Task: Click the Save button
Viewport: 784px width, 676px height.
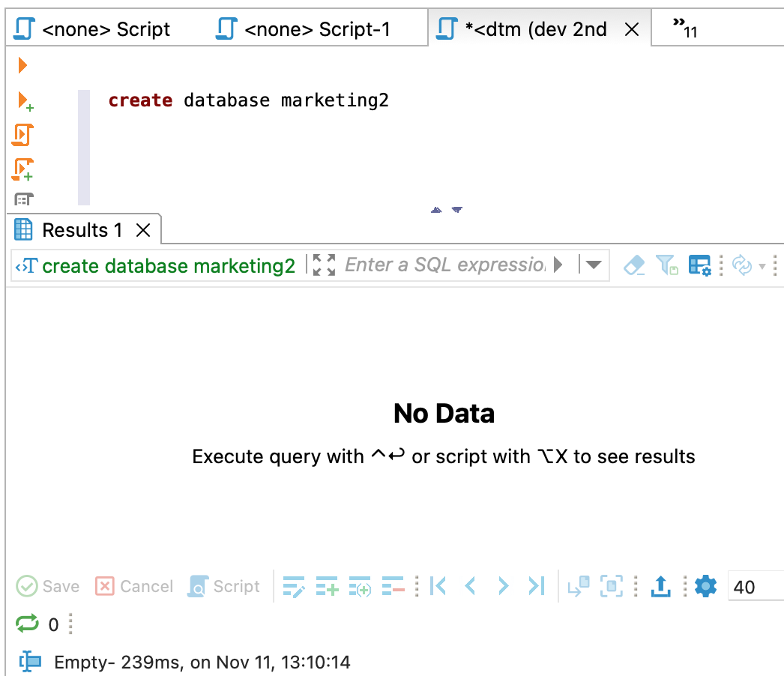Action: pyautogui.click(x=48, y=586)
